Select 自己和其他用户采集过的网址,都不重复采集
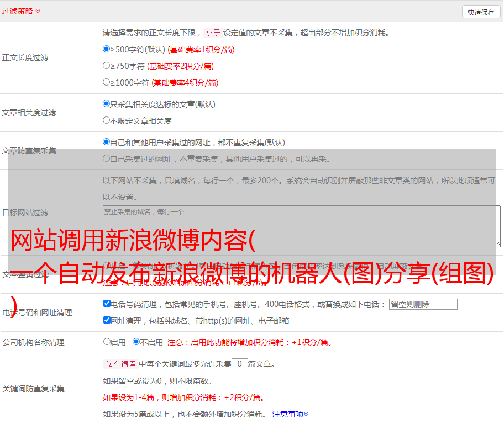 (x=106, y=142)
